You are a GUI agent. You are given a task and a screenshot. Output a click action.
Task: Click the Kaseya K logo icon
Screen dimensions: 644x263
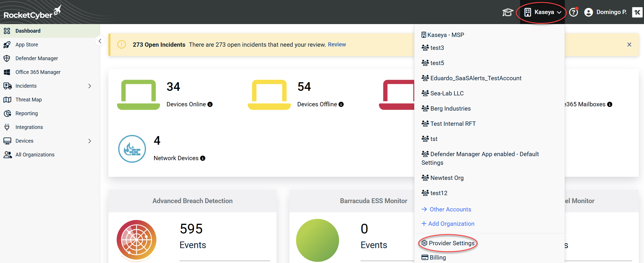coord(637,12)
